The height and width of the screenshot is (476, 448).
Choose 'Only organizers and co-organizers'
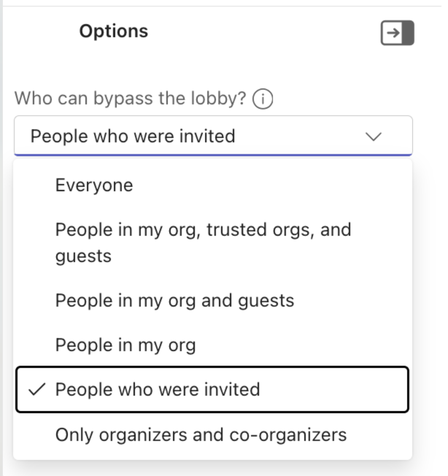[x=201, y=435]
